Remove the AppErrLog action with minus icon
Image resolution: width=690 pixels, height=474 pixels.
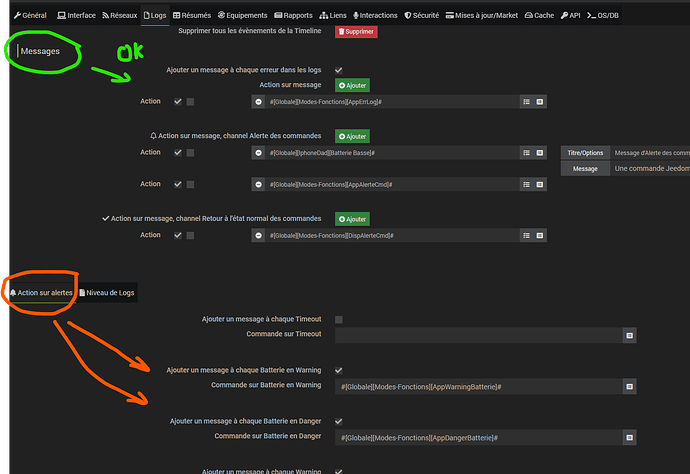(x=258, y=102)
